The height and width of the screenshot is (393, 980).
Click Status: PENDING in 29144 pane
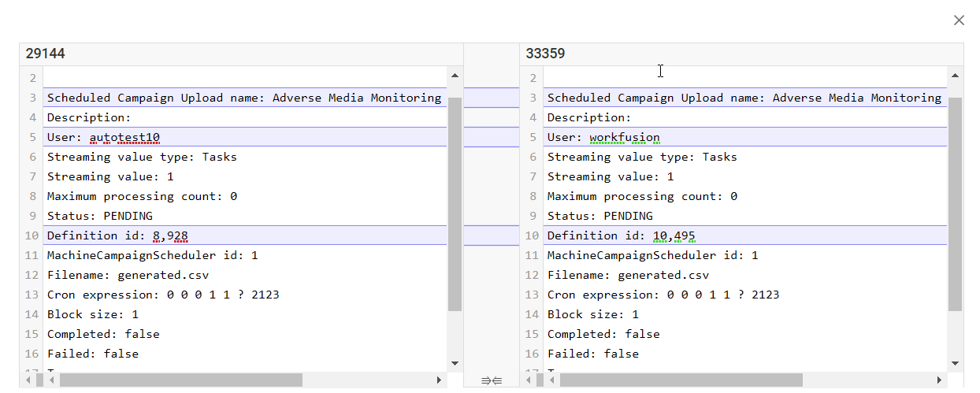click(100, 216)
